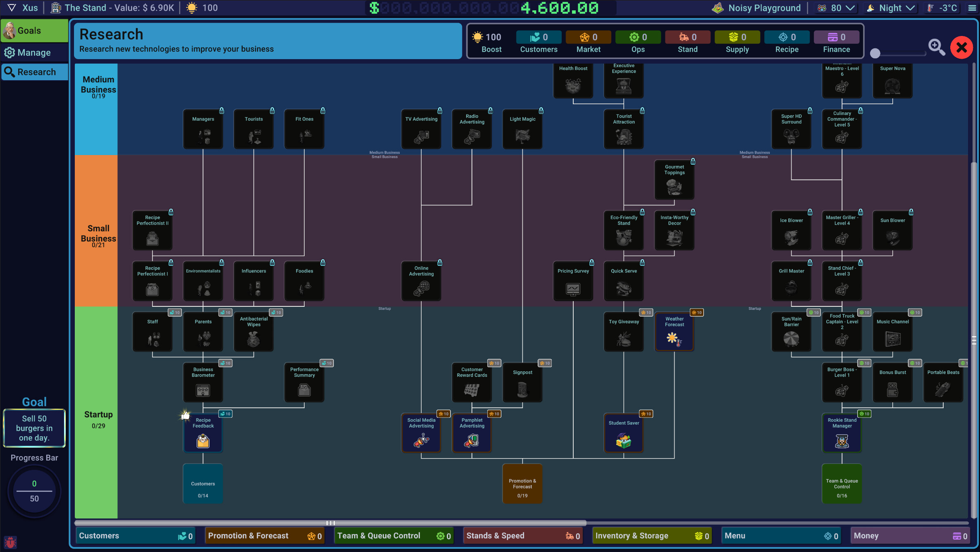Click the zoom magnifier icon near the slider
Image resolution: width=980 pixels, height=552 pixels.
[x=937, y=47]
